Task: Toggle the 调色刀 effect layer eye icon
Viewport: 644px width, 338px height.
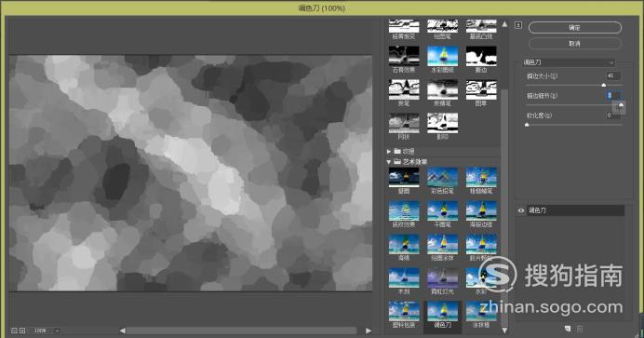Action: 521,210
